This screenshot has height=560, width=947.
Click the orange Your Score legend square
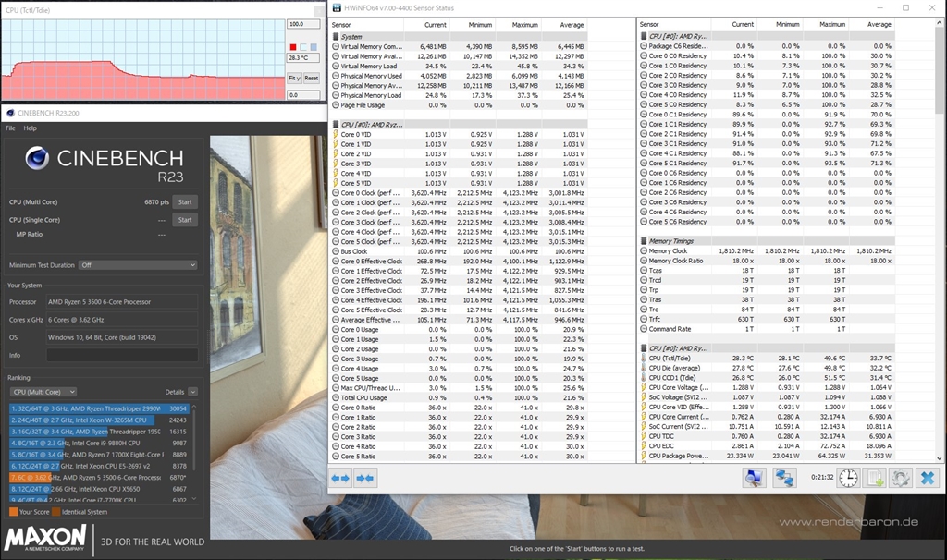pos(13,512)
